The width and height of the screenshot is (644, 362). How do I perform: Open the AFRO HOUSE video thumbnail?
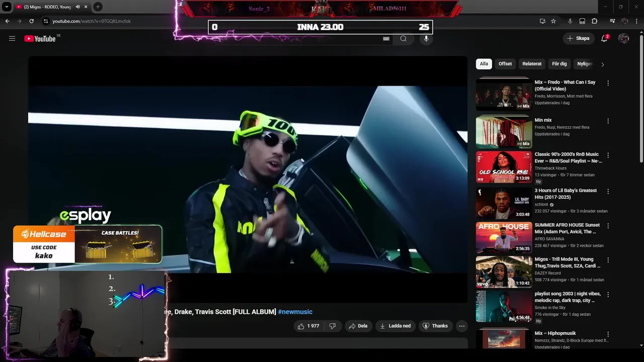(x=504, y=237)
